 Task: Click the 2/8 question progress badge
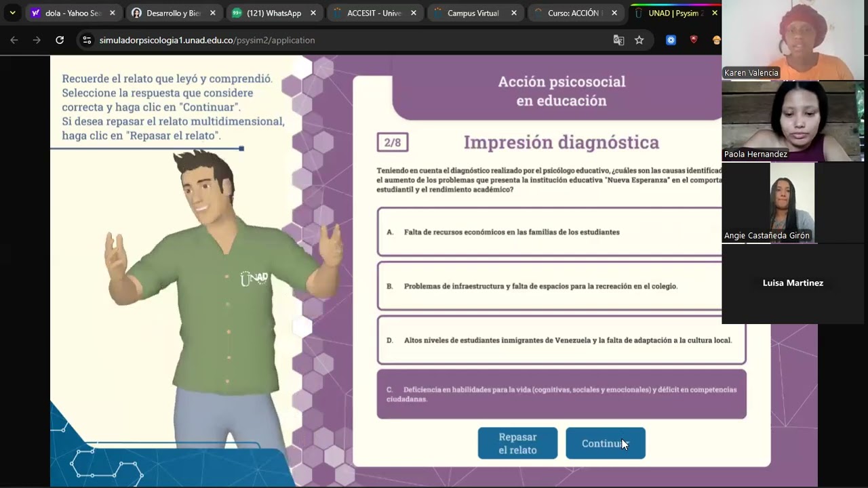tap(393, 142)
